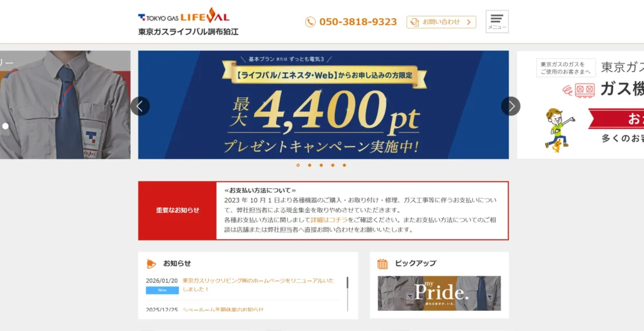Click the 4,400pt campaign banner

(x=323, y=105)
